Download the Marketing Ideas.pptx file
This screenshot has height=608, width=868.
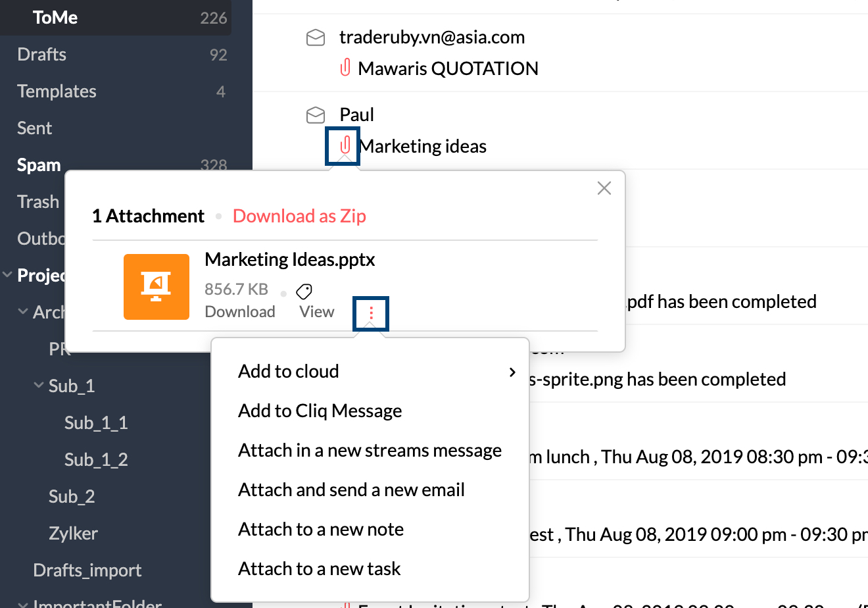240,312
